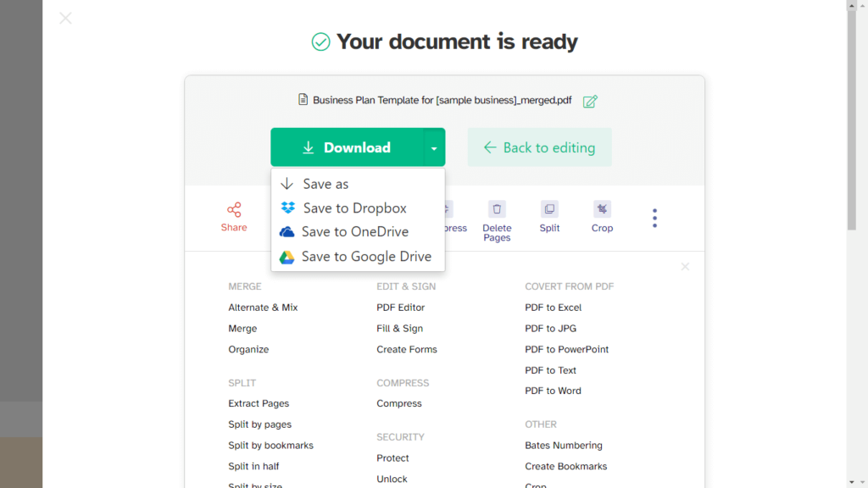The width and height of the screenshot is (868, 488).
Task: Click the Save as arrow icon
Action: point(287,184)
